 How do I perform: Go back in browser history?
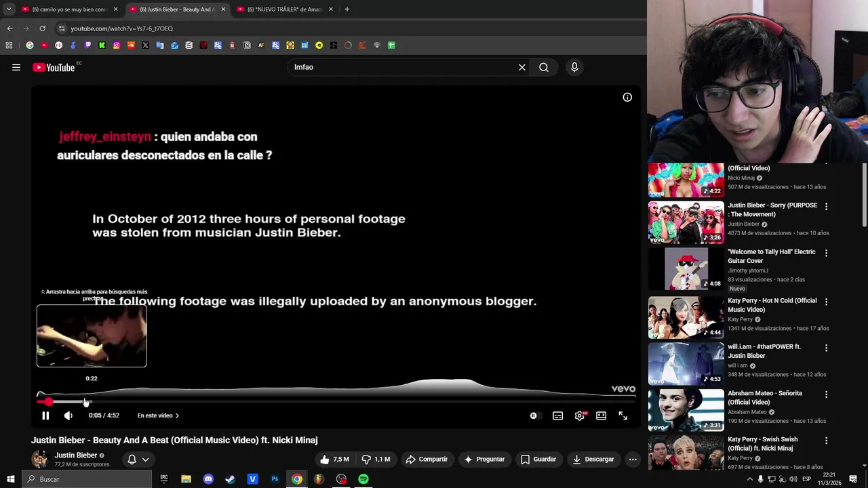click(x=9, y=28)
